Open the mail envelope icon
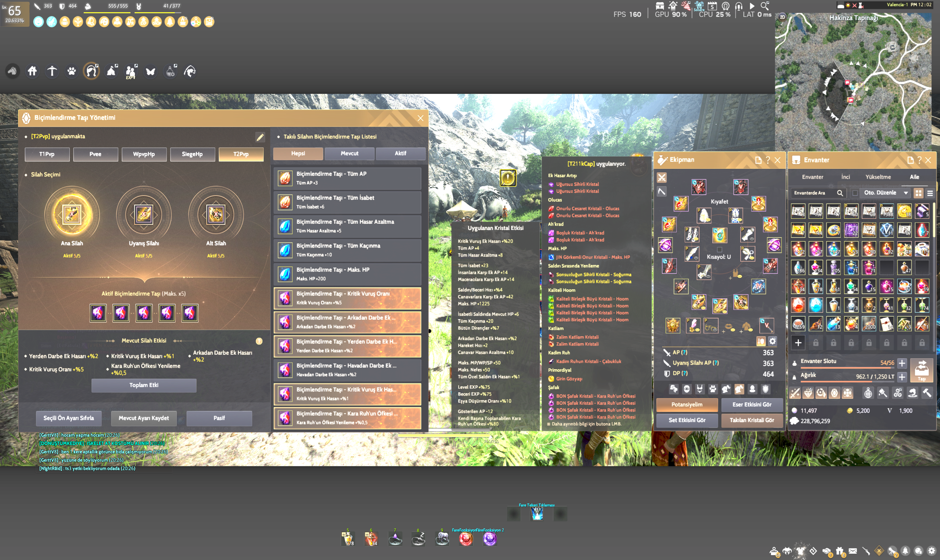Image resolution: width=940 pixels, height=560 pixels. (853, 551)
